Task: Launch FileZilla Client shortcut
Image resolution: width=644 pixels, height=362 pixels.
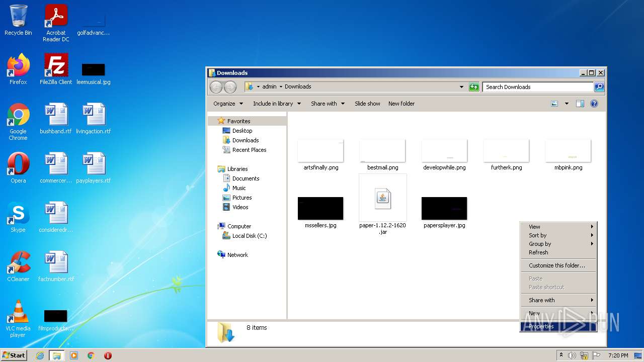Action: coord(56,69)
